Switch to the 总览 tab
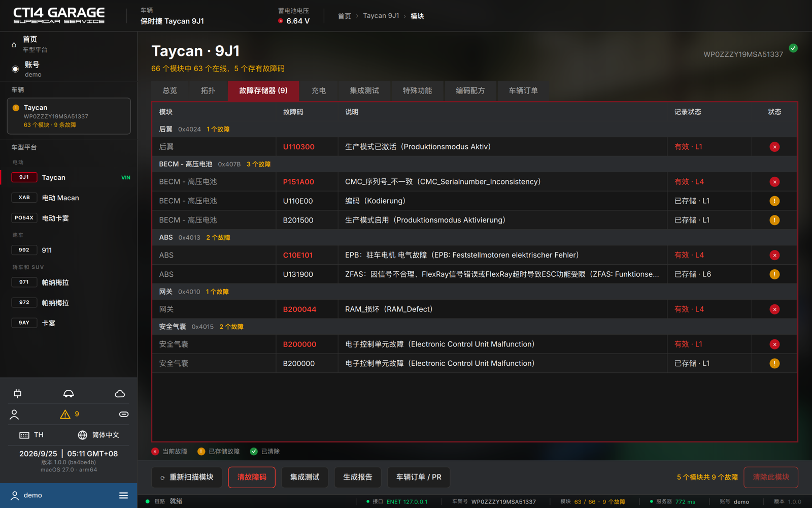 tap(170, 91)
